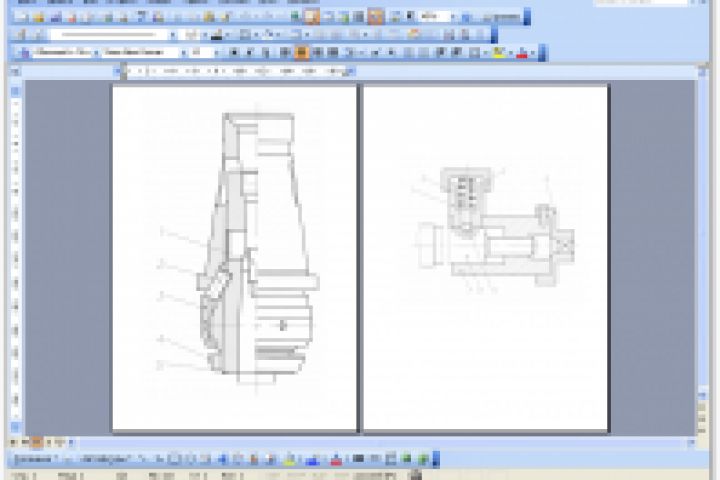Open the AutoShapes menu
This screenshot has width=720, height=480.
coord(105,459)
